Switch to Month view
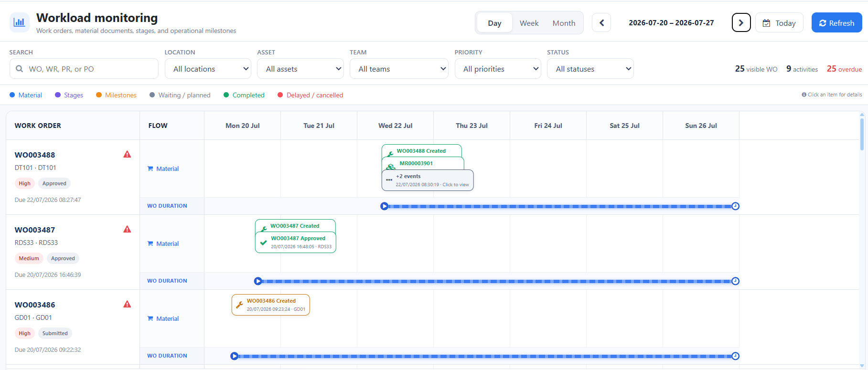Screen dimensions: 868x370 pyautogui.click(x=564, y=23)
